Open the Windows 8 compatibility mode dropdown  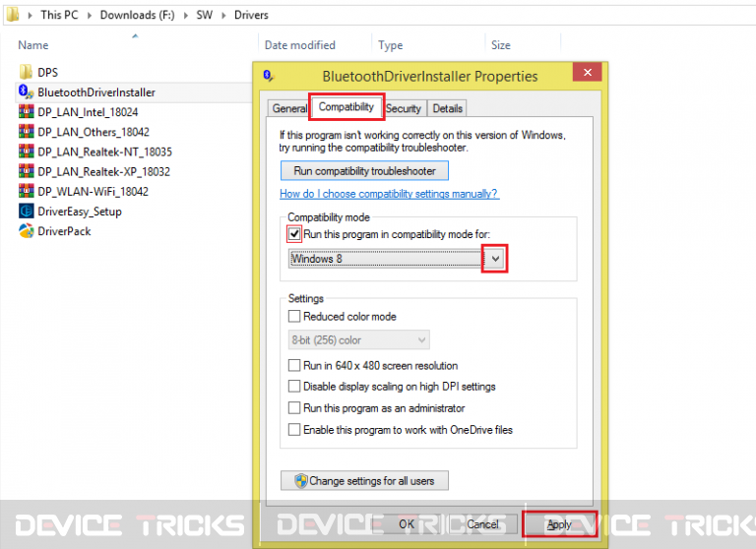tap(495, 259)
